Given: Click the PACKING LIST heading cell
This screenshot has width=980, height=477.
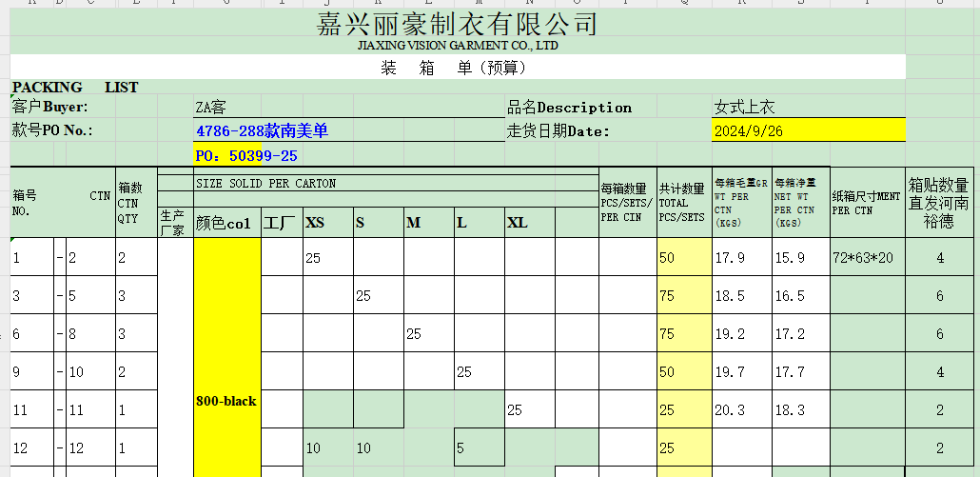Looking at the screenshot, I should (x=75, y=88).
